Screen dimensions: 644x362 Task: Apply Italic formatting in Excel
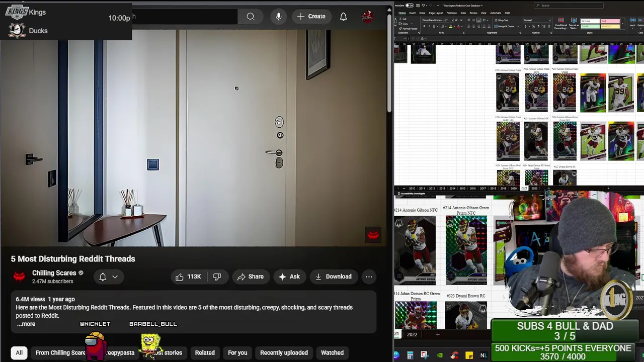(429, 26)
